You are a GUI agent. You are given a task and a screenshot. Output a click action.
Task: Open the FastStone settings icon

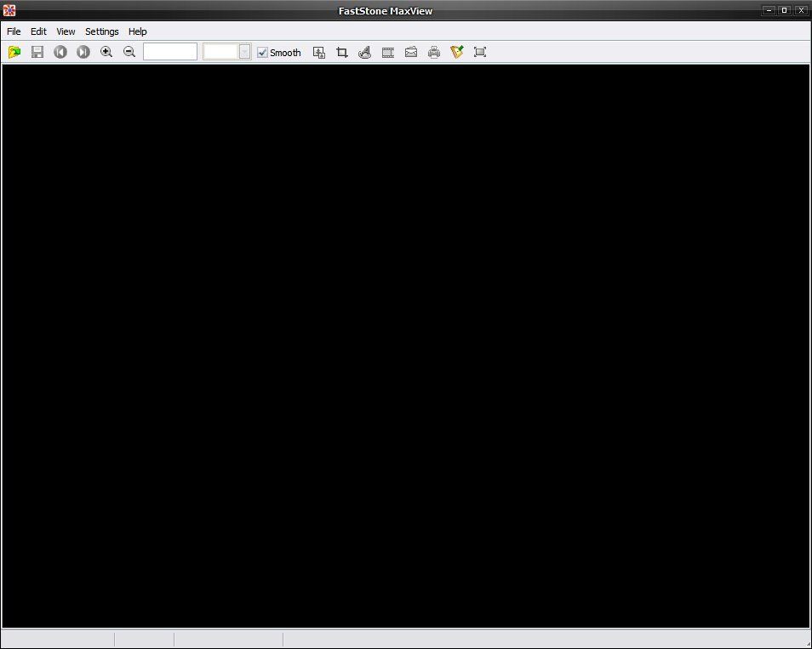tap(457, 52)
